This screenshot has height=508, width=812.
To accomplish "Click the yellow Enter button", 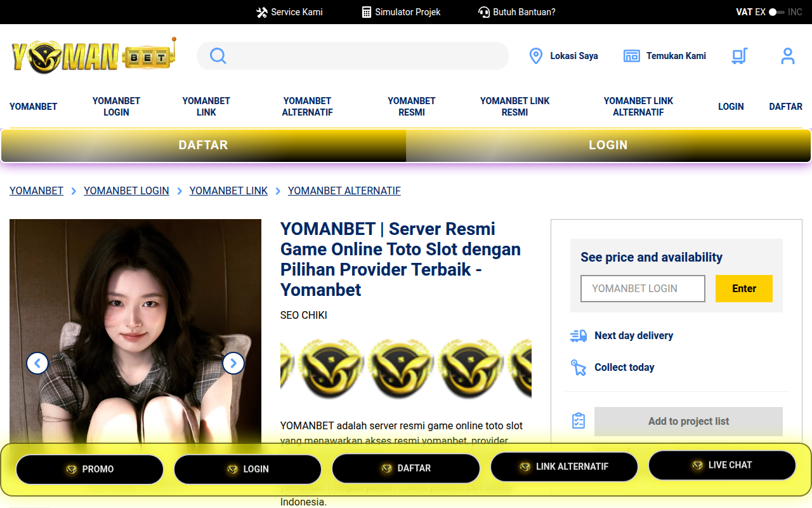I will click(x=744, y=288).
